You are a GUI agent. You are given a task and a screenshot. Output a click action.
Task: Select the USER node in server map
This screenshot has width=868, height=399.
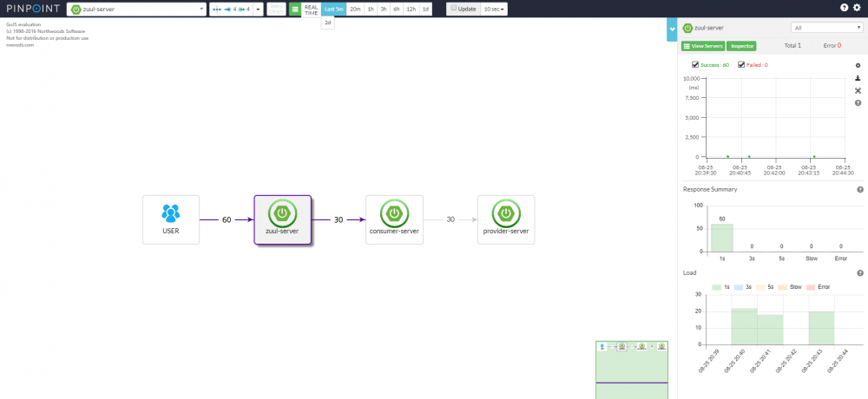point(170,219)
